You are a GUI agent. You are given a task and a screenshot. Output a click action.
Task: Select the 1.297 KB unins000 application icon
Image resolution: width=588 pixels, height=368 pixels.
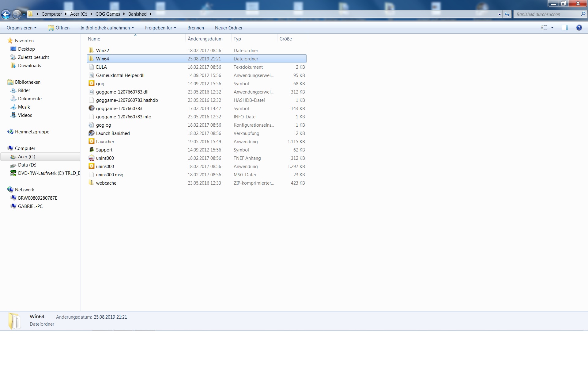(91, 166)
